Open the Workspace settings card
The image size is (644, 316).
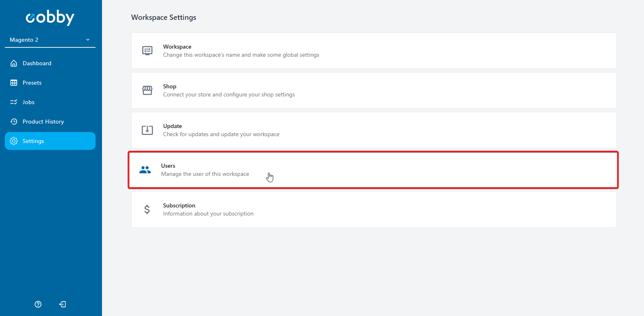coord(374,51)
